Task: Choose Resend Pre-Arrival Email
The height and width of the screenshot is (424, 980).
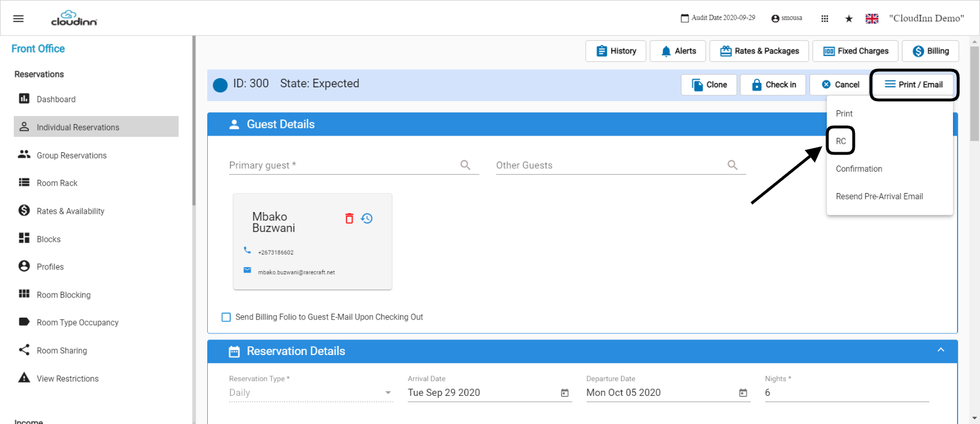Action: click(x=890, y=196)
